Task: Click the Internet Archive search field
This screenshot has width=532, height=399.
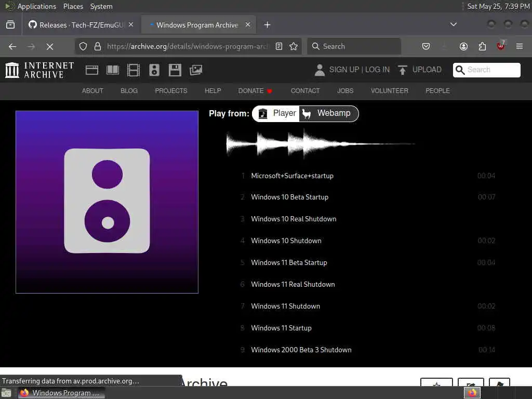Action: click(x=486, y=70)
